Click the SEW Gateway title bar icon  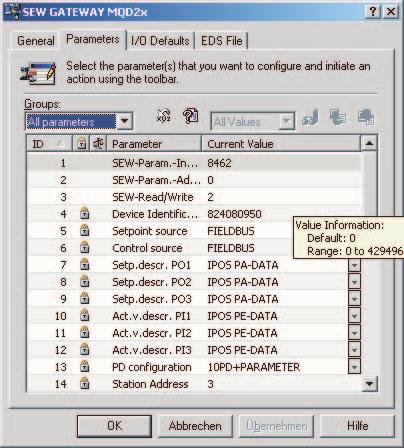click(x=12, y=12)
